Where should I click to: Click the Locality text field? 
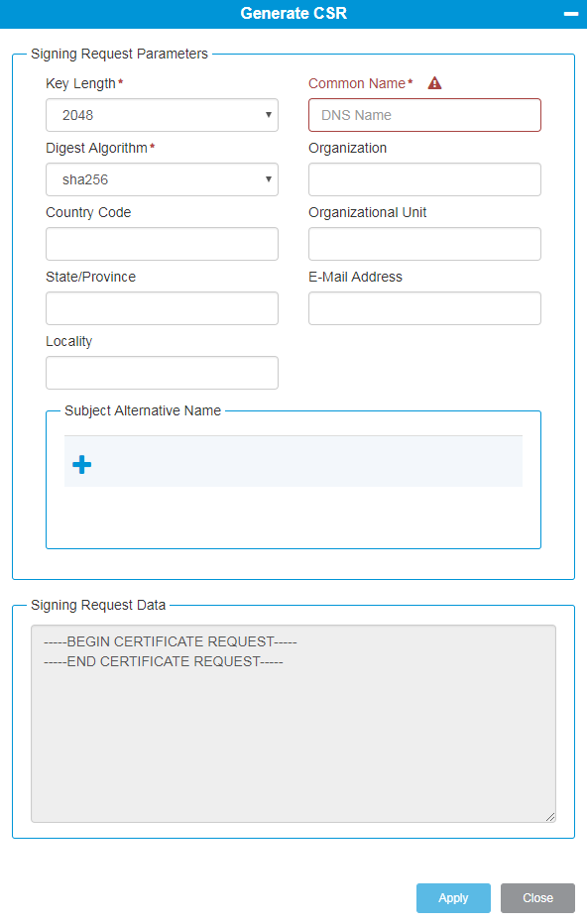(162, 373)
